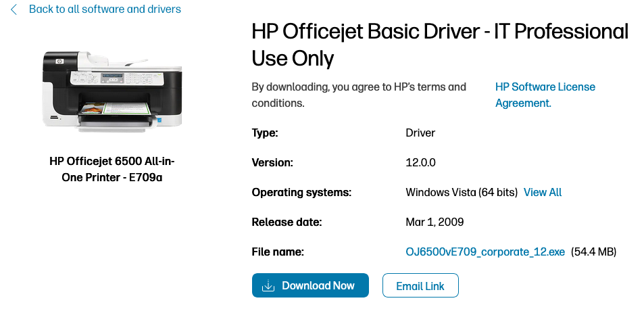Click the 54.4 MB file size text
The image size is (644, 309).
point(594,252)
